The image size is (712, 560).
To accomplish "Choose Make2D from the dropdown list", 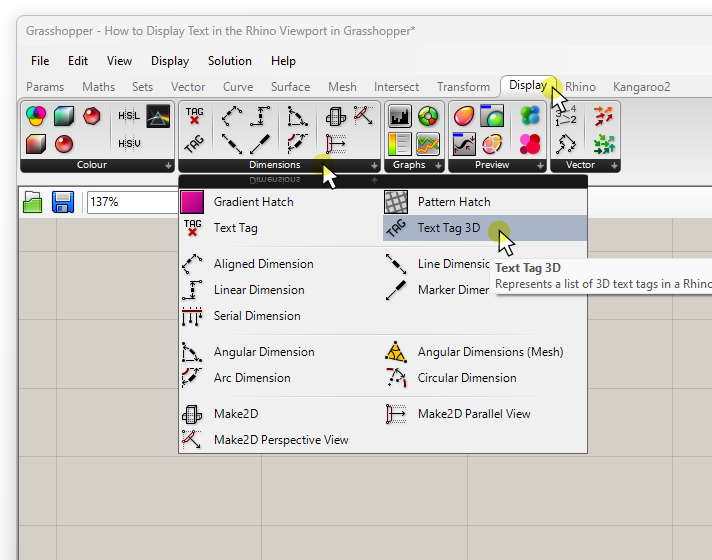I will pos(281,414).
